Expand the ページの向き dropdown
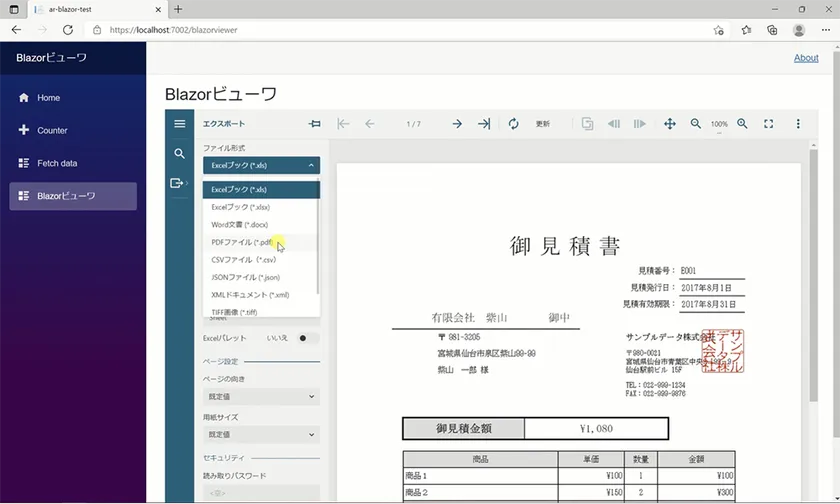This screenshot has height=504, width=840. tap(261, 397)
